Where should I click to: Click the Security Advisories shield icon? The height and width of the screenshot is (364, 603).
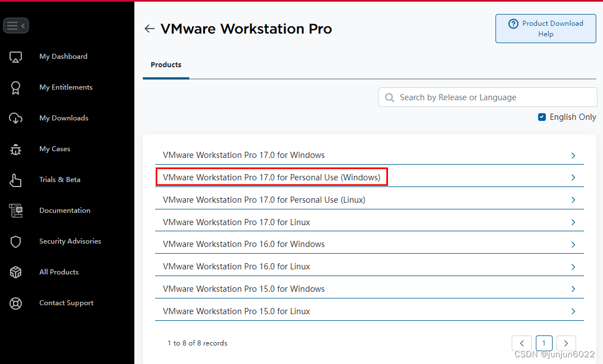(15, 242)
